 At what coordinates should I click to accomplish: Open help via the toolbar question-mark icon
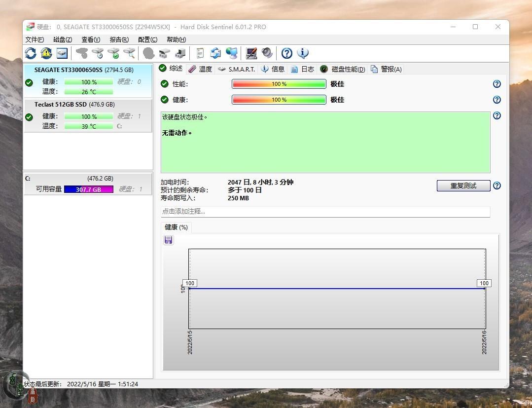pyautogui.click(x=286, y=53)
